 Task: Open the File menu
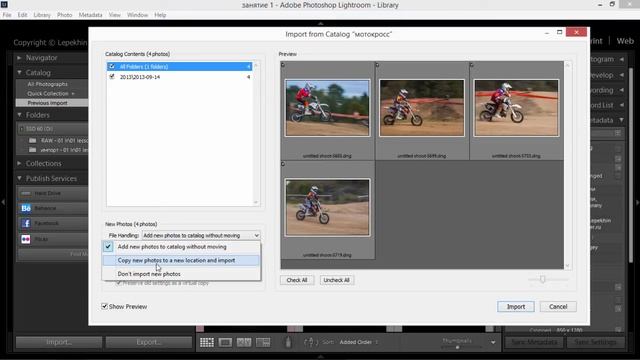(x=7, y=15)
